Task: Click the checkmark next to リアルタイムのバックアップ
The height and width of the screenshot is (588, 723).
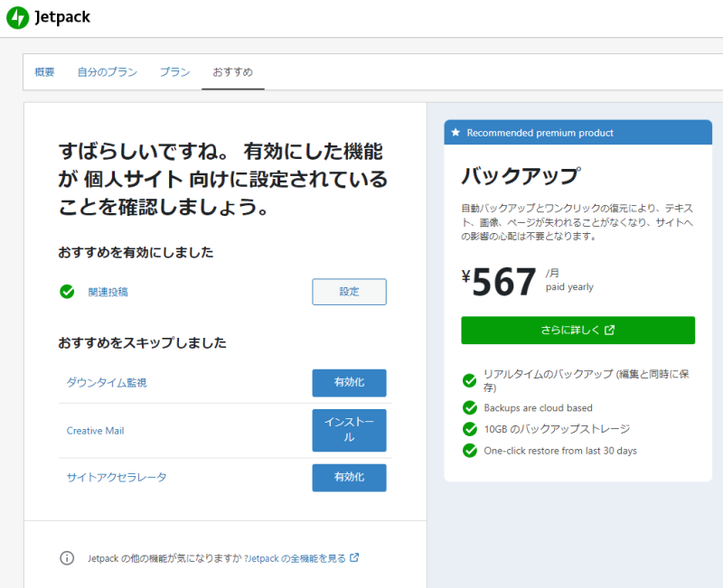Action: (469, 380)
